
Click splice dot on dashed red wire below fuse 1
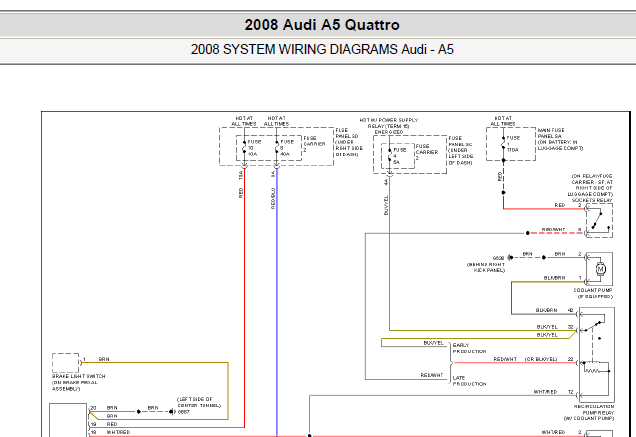pyautogui.click(x=503, y=192)
